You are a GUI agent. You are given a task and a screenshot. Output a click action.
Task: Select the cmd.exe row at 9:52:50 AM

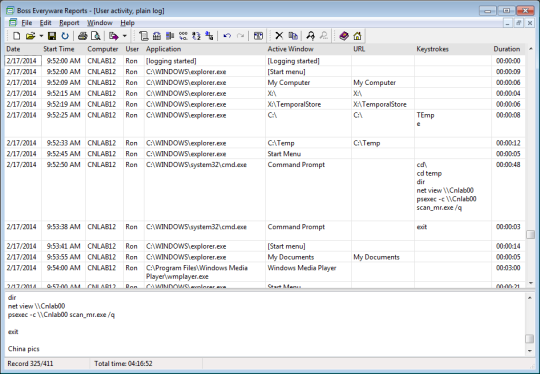[x=265, y=190]
